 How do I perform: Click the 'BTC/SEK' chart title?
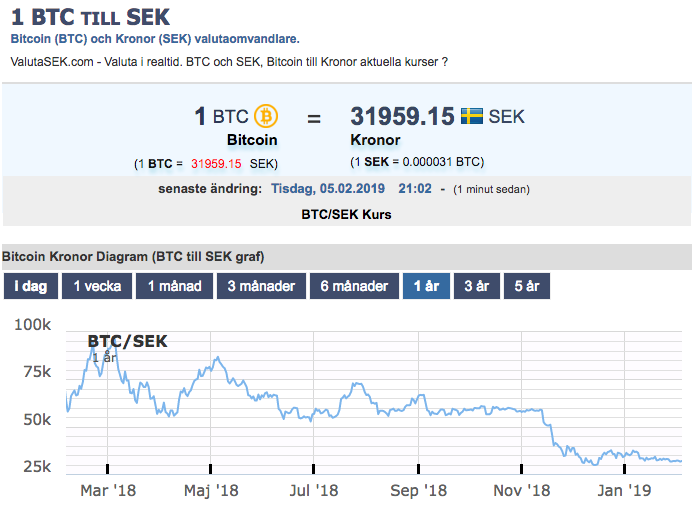pos(128,341)
